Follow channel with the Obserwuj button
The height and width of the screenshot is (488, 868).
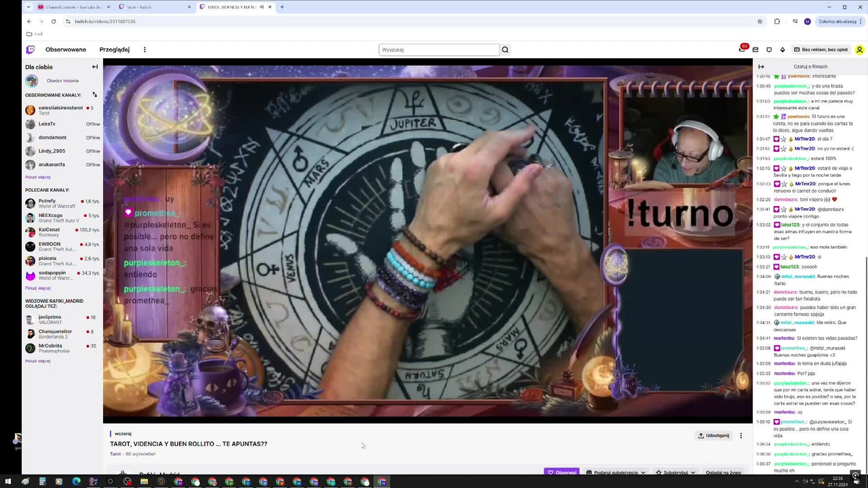point(562,472)
